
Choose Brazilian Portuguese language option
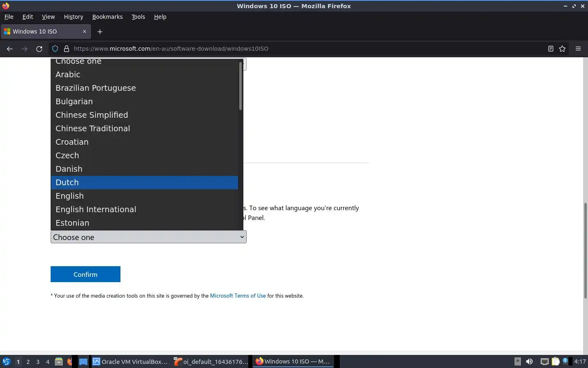click(145, 88)
